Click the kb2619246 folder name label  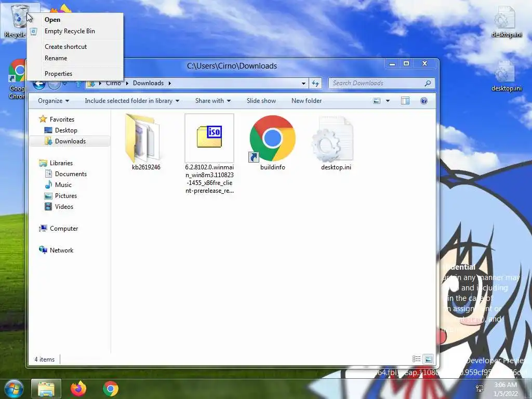tap(146, 167)
